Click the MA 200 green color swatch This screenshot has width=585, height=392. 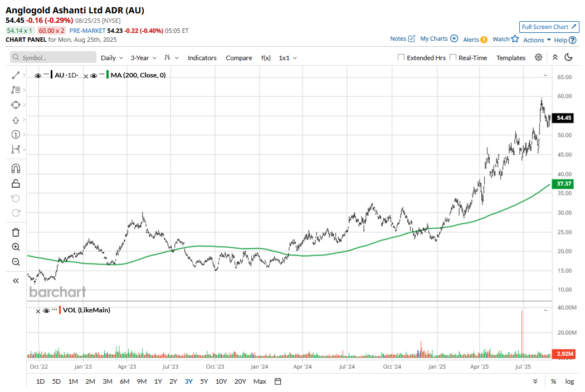108,75
